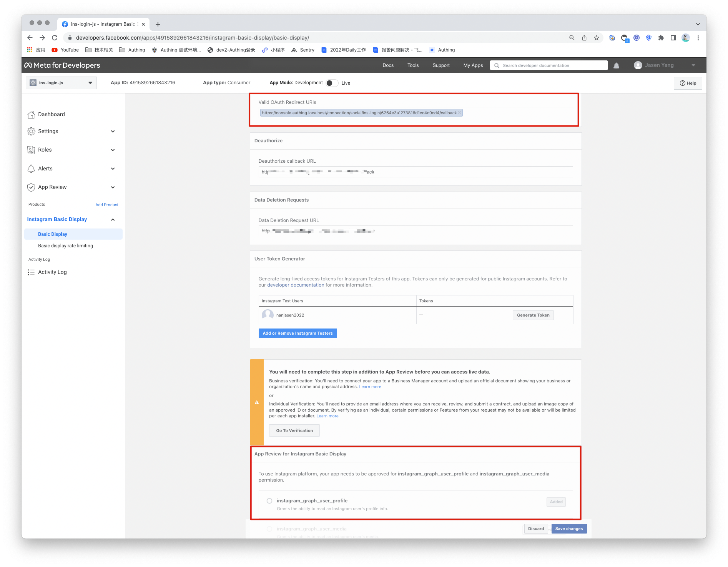
Task: Click the notifications bell icon
Action: tap(616, 65)
